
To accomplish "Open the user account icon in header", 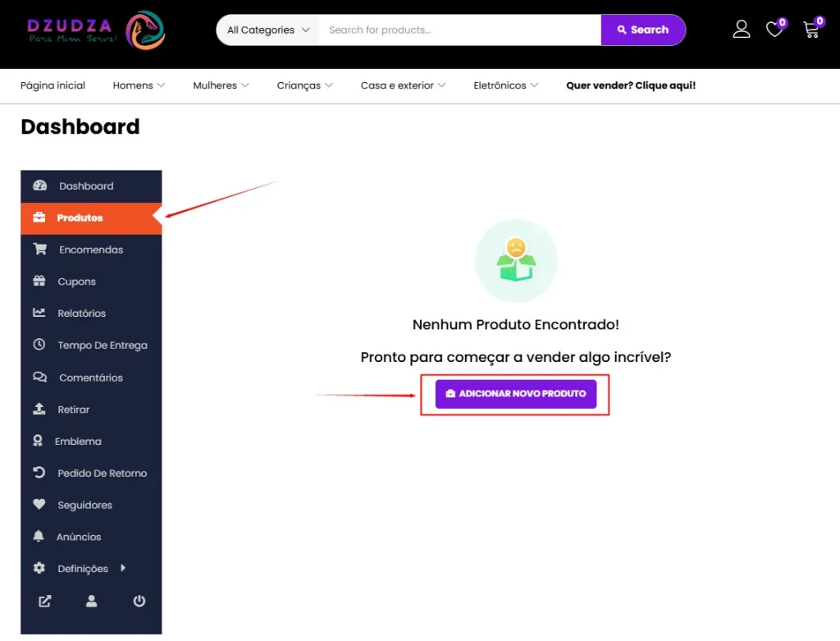I will point(741,29).
